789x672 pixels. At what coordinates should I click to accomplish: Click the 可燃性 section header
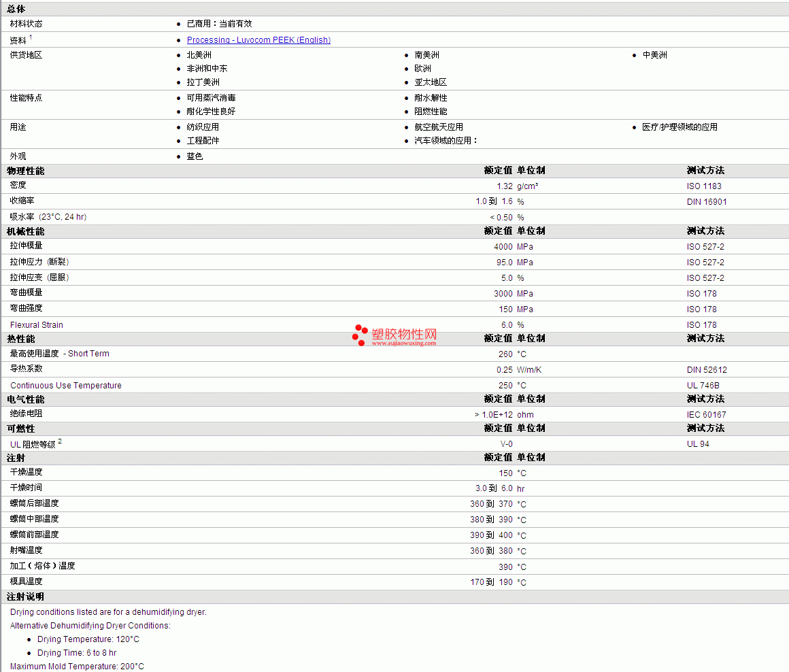21,429
